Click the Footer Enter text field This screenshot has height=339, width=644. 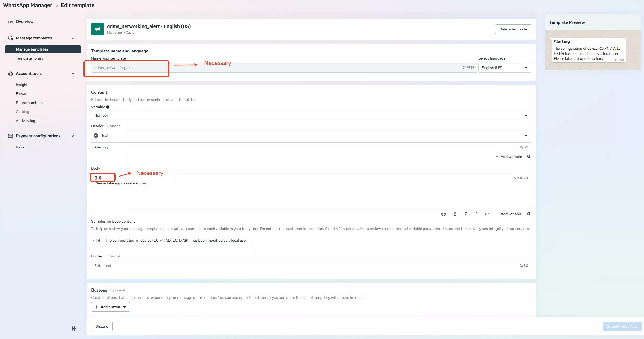click(311, 266)
